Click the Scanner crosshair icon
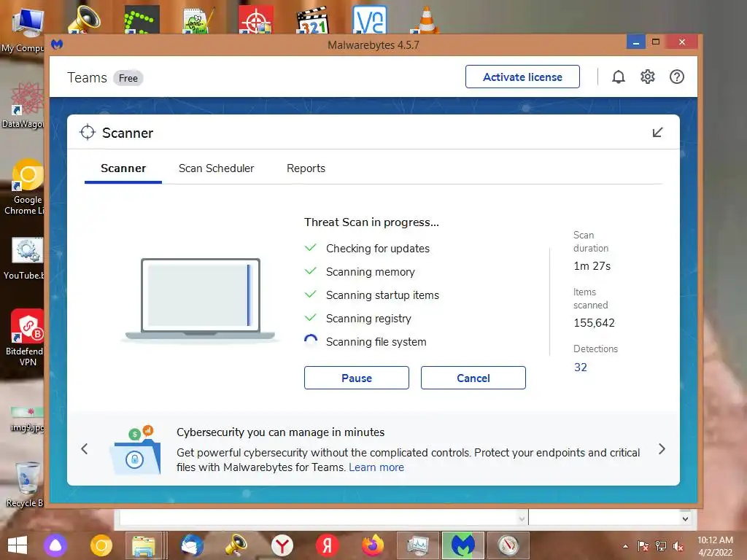The image size is (747, 560). [x=88, y=133]
